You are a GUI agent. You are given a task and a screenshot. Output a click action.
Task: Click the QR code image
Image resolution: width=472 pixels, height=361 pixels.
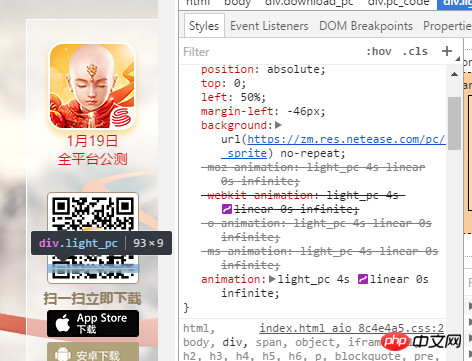(93, 238)
